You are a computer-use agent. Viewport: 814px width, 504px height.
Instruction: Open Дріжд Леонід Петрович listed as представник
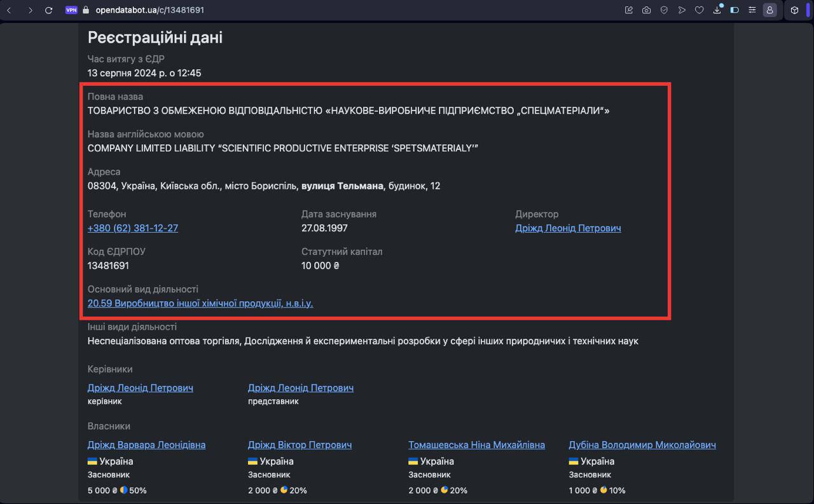point(301,388)
